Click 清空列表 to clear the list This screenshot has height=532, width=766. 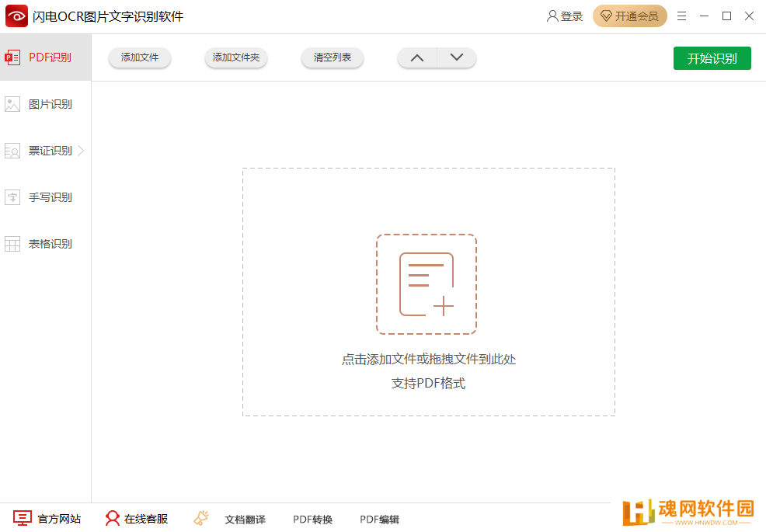[x=333, y=57]
